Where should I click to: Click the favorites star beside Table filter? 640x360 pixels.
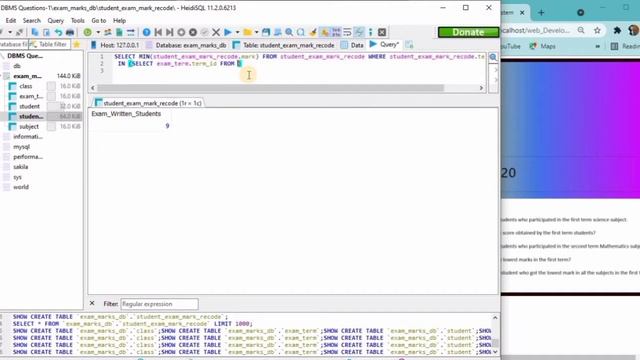76,44
